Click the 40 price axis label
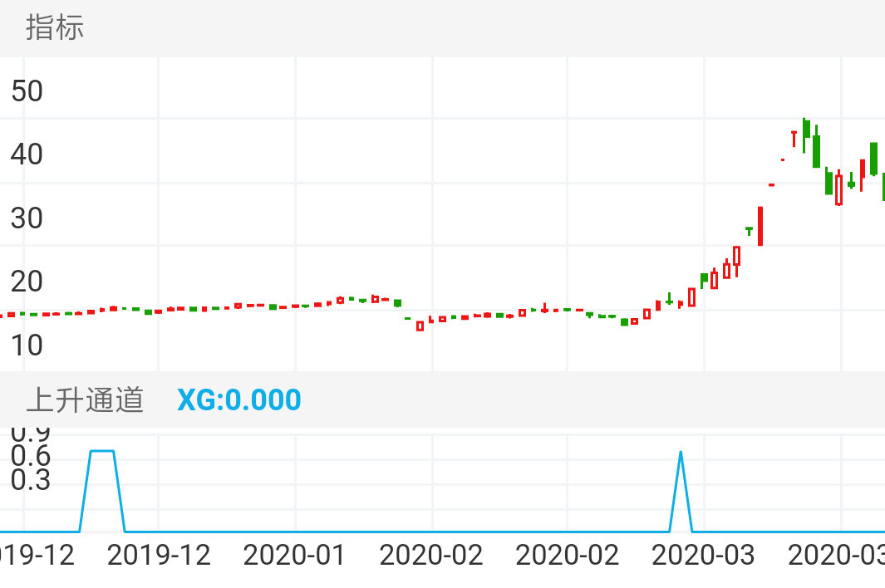Viewport: 885px width, 588px height. (x=27, y=154)
